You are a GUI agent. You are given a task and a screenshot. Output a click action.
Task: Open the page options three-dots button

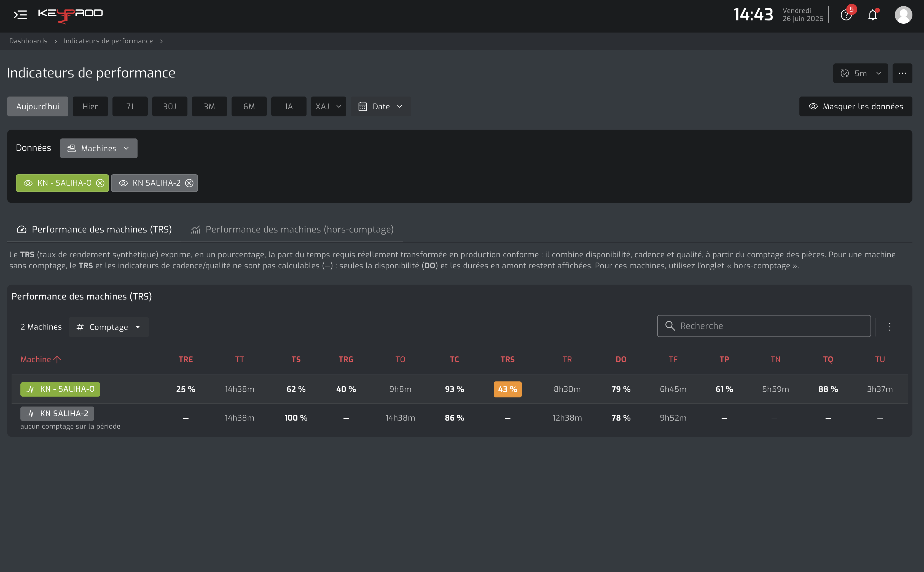902,73
